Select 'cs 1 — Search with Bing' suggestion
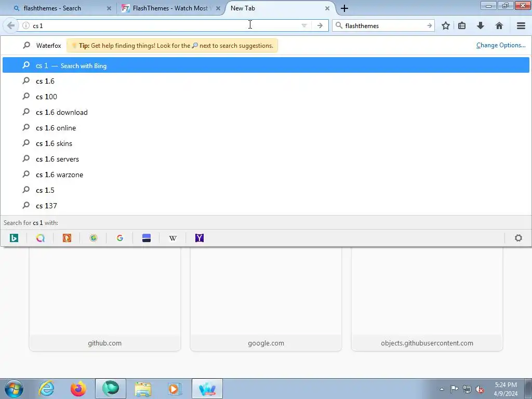532x399 pixels. (266, 65)
